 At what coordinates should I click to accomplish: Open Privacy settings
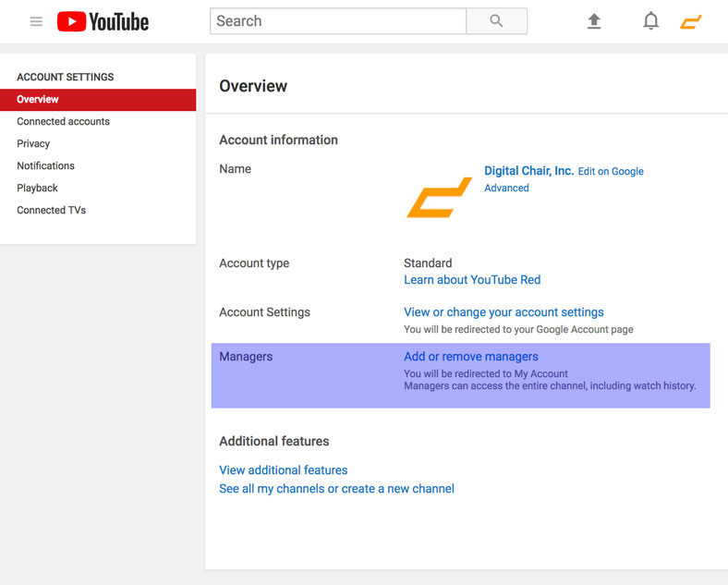[33, 144]
